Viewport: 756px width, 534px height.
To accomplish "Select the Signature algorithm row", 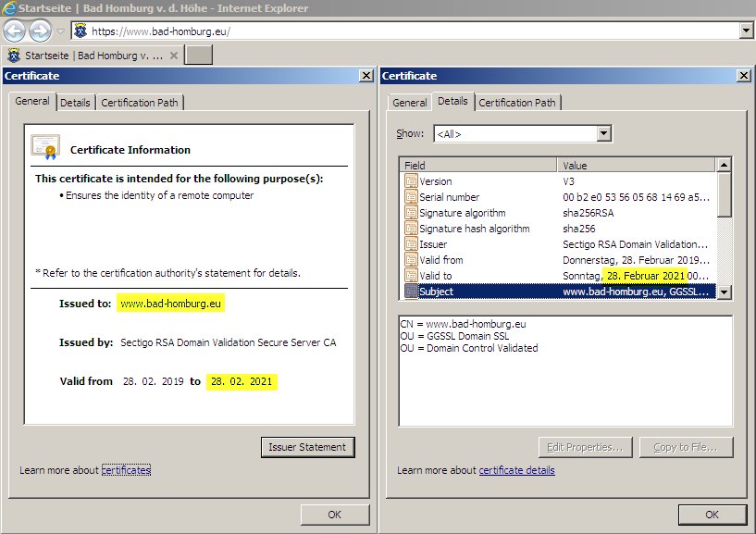I will [558, 213].
